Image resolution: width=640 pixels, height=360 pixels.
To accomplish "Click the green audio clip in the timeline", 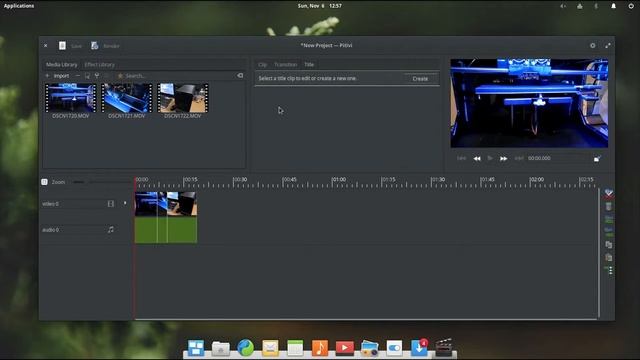I will [166, 230].
